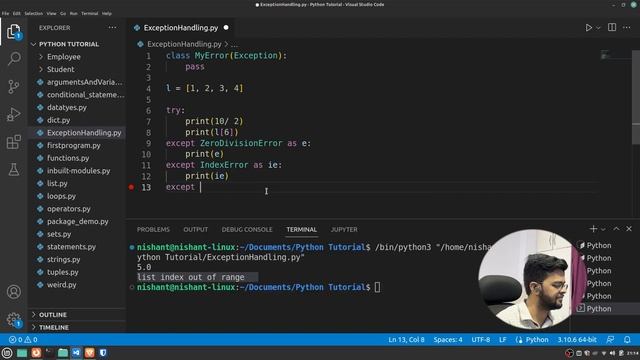
Task: Open the Search view in activity bar
Action: [x=14, y=58]
